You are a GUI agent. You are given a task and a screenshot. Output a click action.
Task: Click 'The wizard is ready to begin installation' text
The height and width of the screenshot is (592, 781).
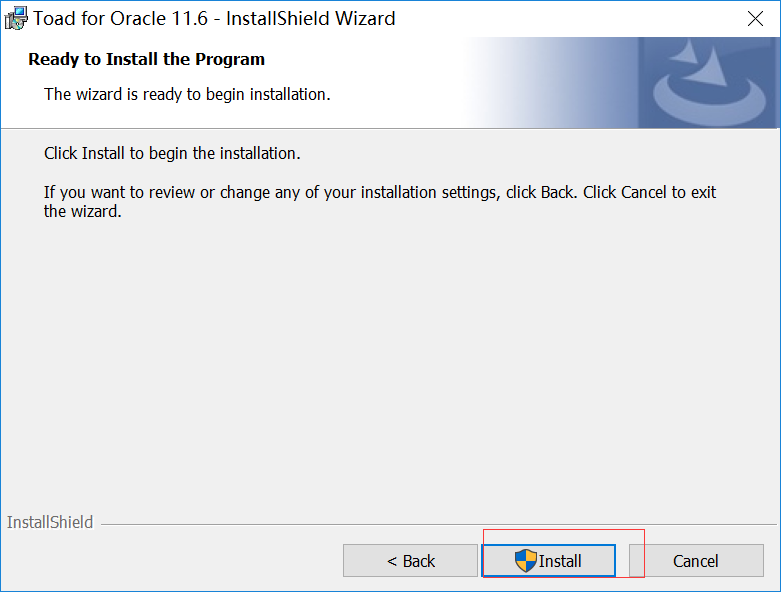click(187, 94)
